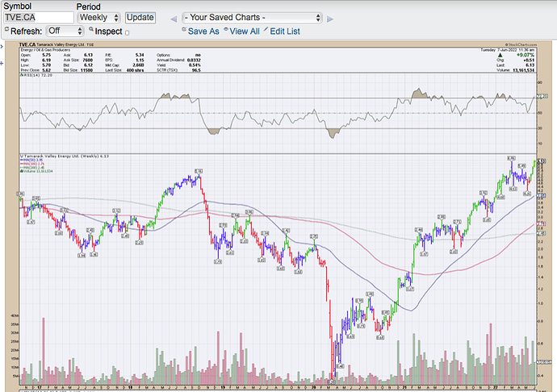This screenshot has width=557, height=392.
Task: Click the Energy / Oil & Gas Producers text
Action: point(45,50)
